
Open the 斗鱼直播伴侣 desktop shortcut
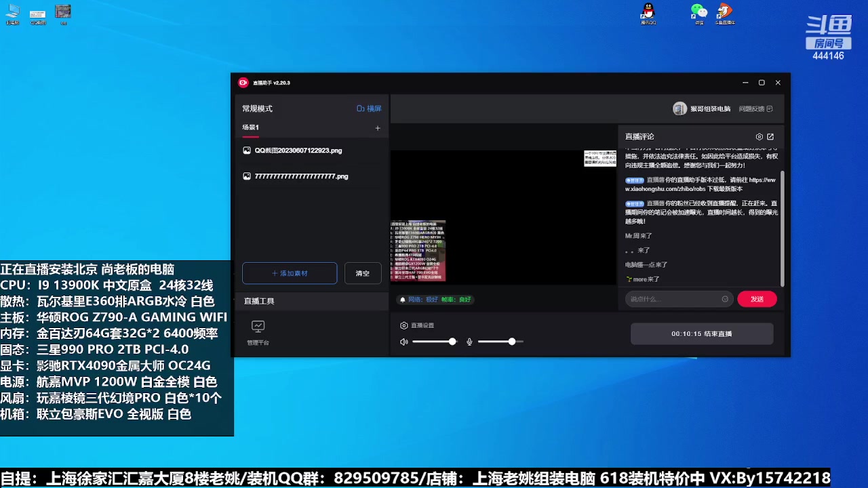click(x=725, y=14)
